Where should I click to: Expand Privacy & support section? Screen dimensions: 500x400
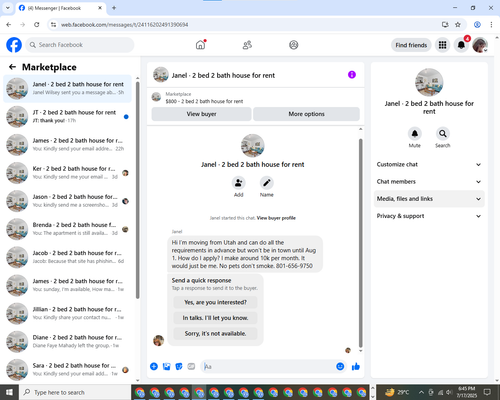[x=429, y=216]
